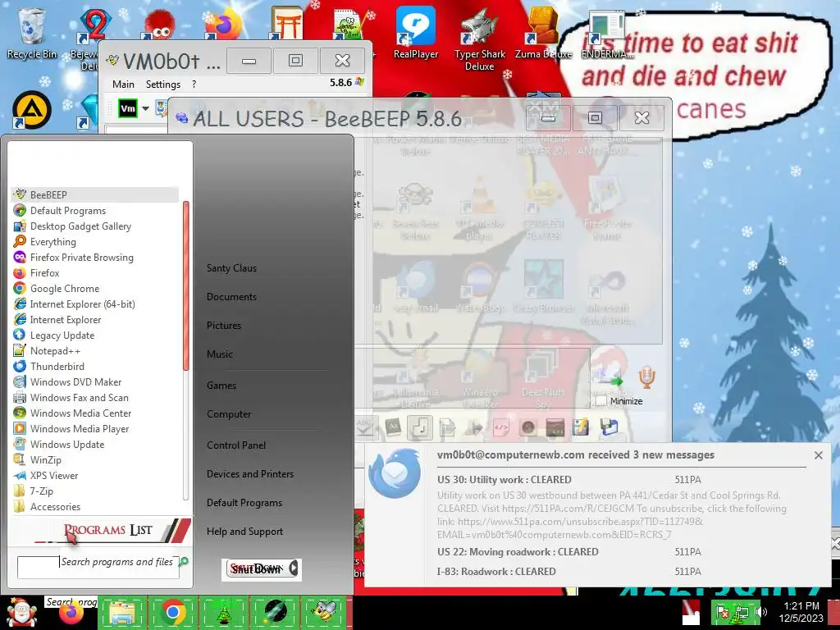Image resolution: width=840 pixels, height=630 pixels.
Task: Open Internet Explorer (64-bit) entry
Action: (95, 304)
